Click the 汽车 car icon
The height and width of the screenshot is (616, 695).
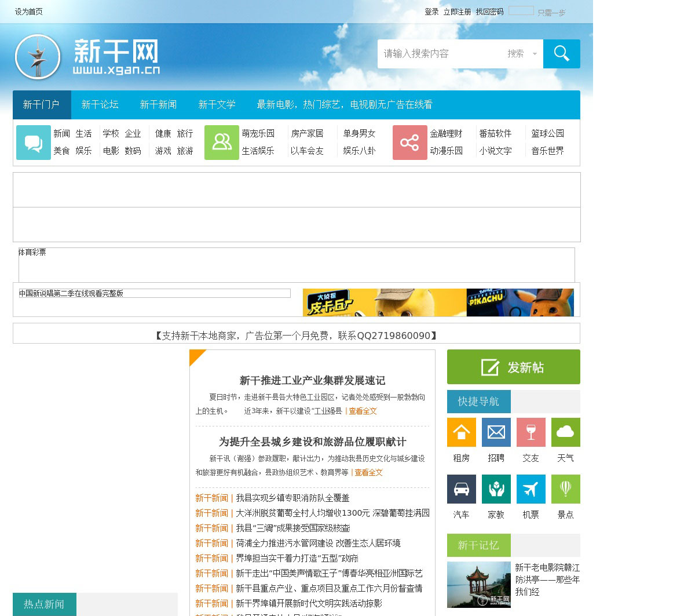(x=461, y=489)
